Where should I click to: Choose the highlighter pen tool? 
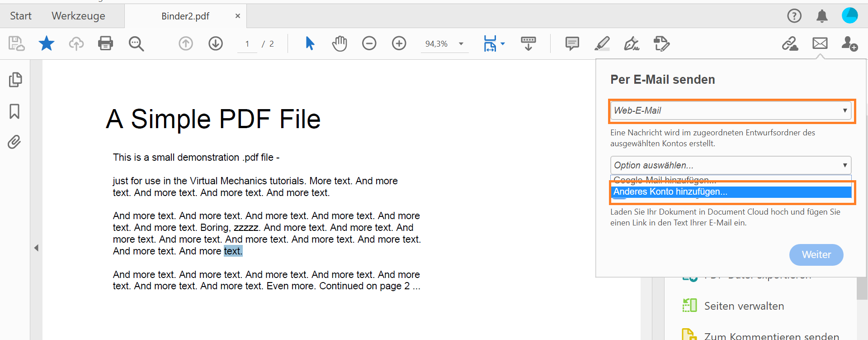click(x=602, y=43)
